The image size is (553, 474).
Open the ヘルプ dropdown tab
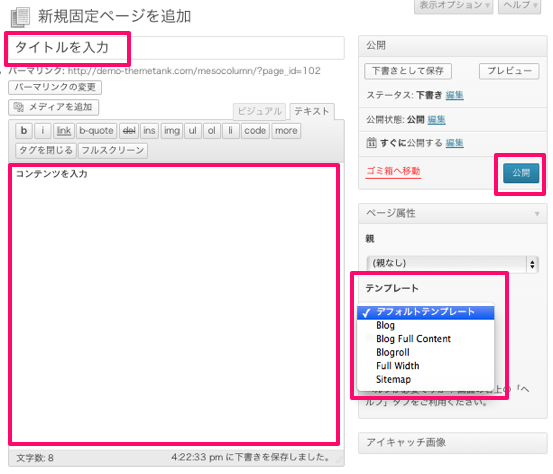(519, 6)
